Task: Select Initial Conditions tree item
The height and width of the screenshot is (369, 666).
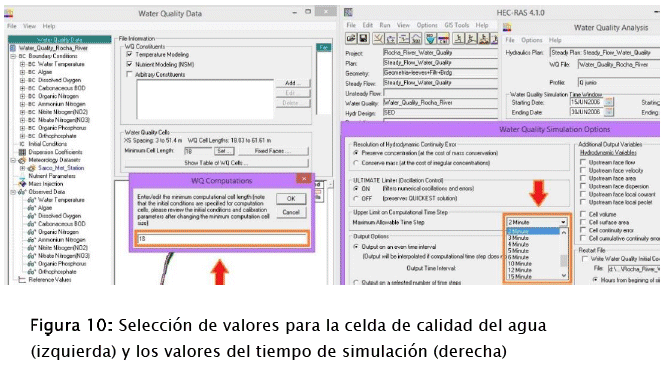Action: [x=47, y=144]
